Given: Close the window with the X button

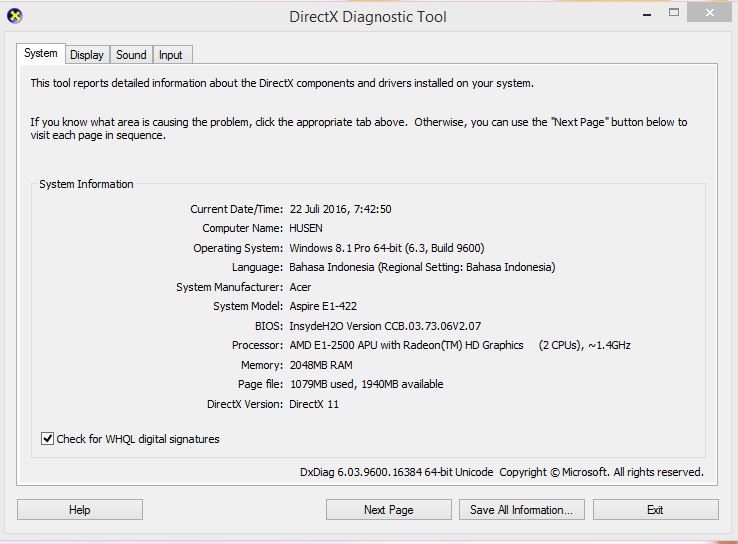Looking at the screenshot, I should pos(709,13).
